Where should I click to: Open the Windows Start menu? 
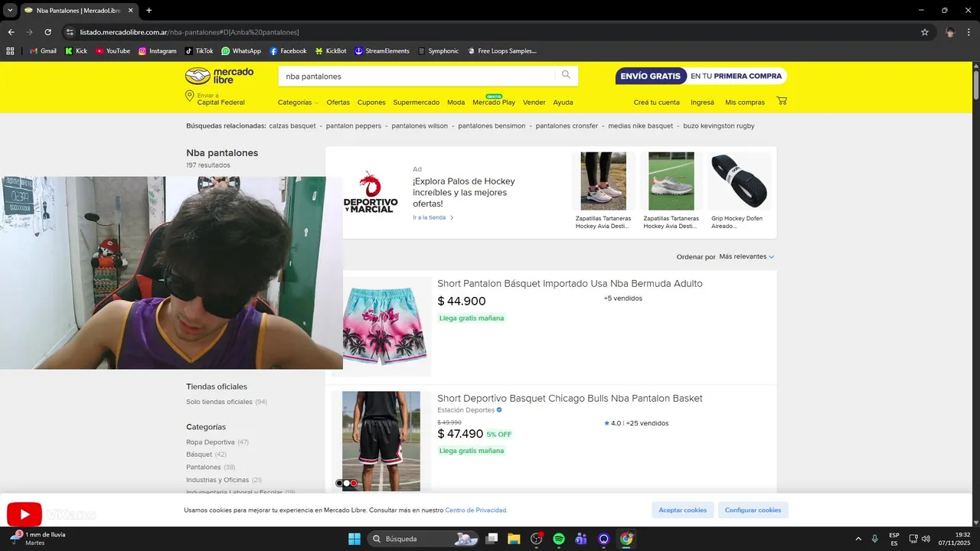354,539
